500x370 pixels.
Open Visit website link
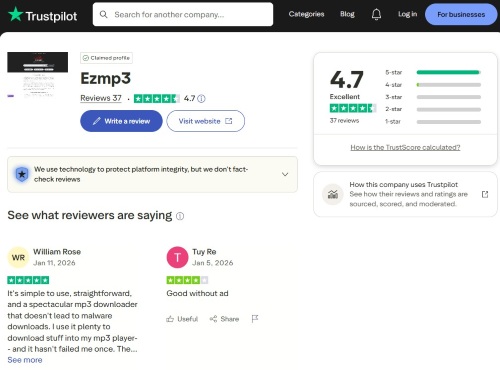point(206,121)
